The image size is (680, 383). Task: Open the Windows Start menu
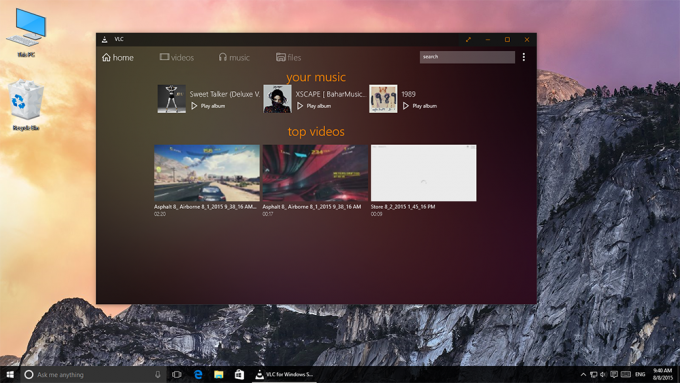pos(10,374)
